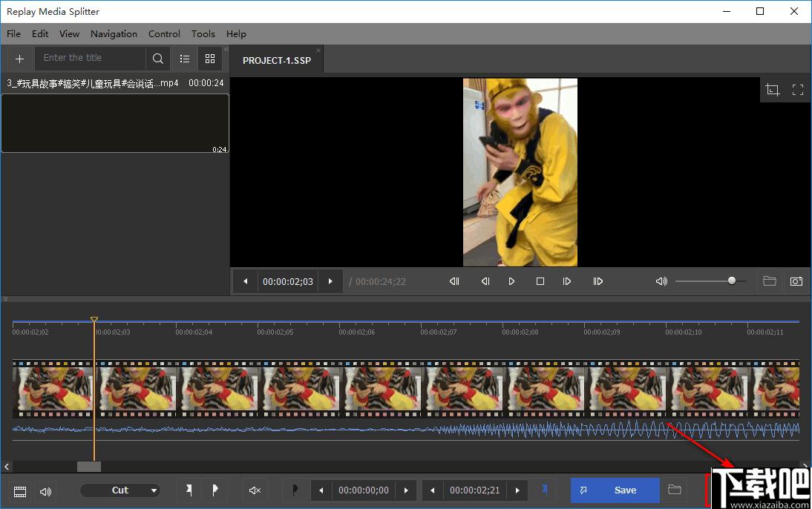Click the blue segment end flag icon
The width and height of the screenshot is (812, 509).
(545, 490)
